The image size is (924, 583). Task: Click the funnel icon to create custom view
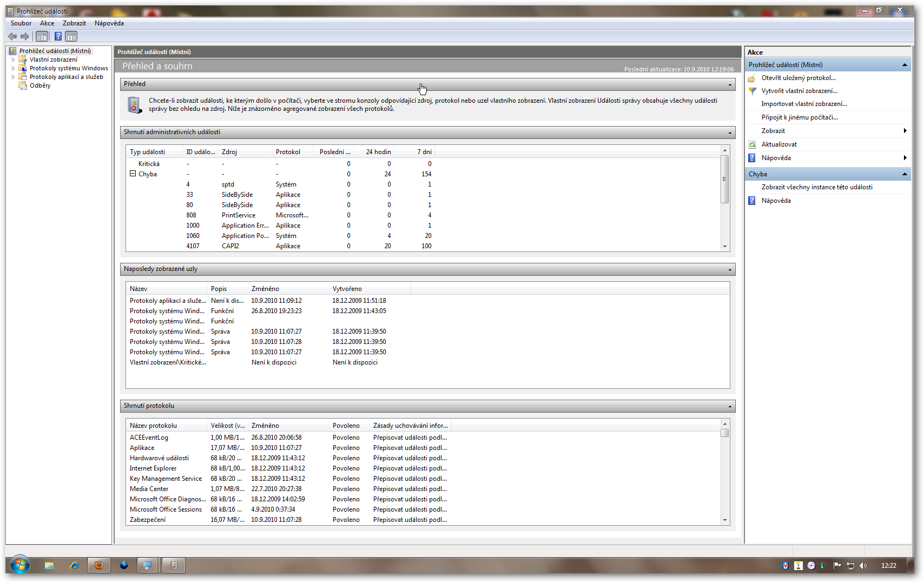752,91
